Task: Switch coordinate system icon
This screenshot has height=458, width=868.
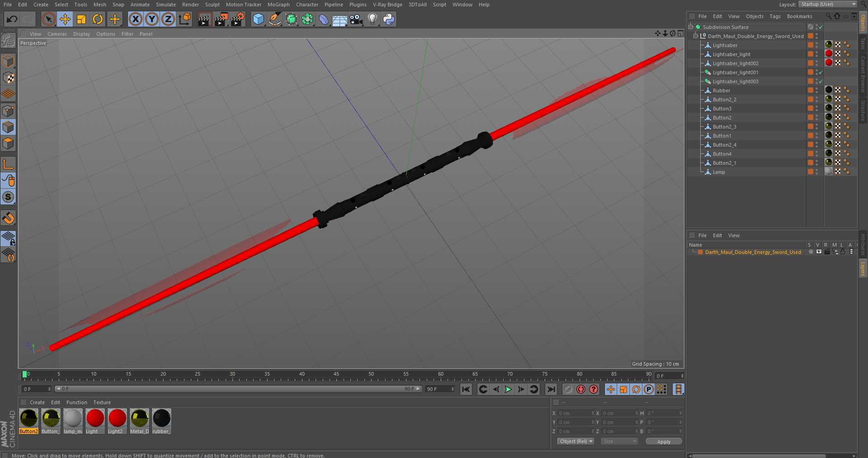Action: [x=185, y=19]
